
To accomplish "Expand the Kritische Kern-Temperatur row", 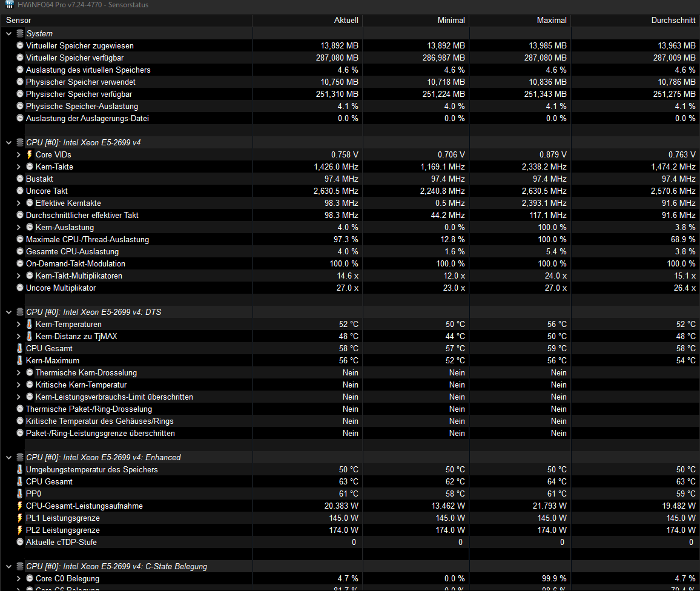I will [x=19, y=385].
